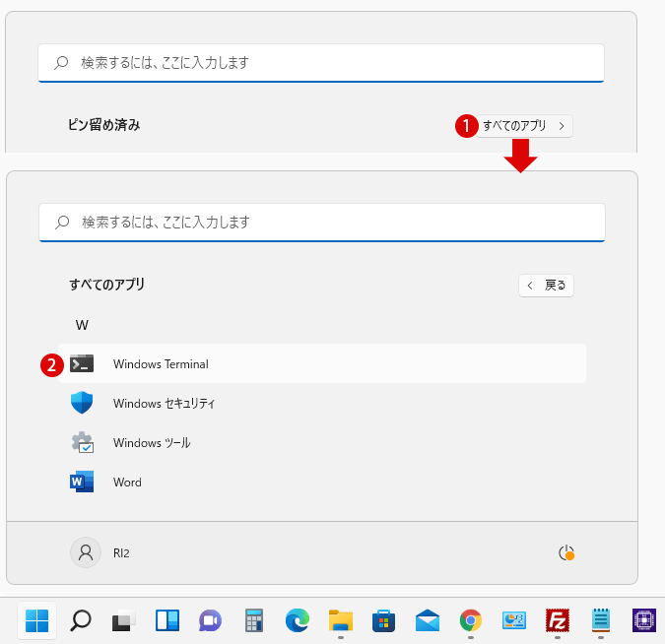Viewport: 665px width, 644px height.
Task: Click the Windows セキュリティ shield icon
Action: pos(82,403)
